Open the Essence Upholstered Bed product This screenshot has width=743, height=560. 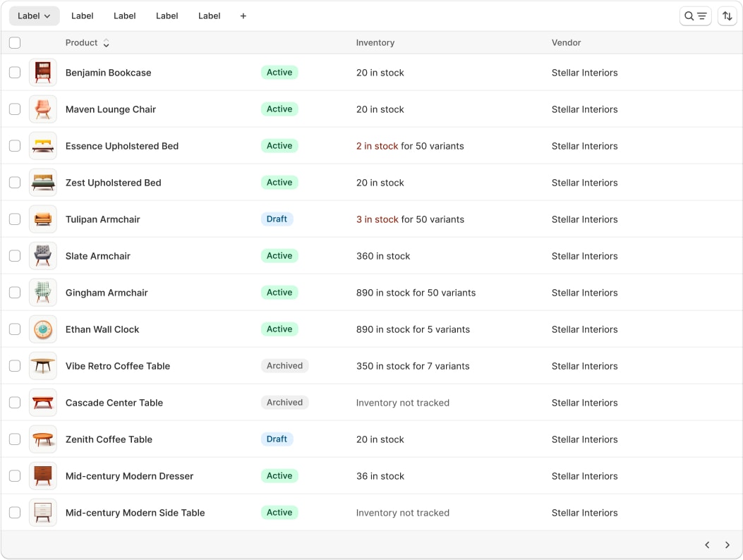click(122, 146)
